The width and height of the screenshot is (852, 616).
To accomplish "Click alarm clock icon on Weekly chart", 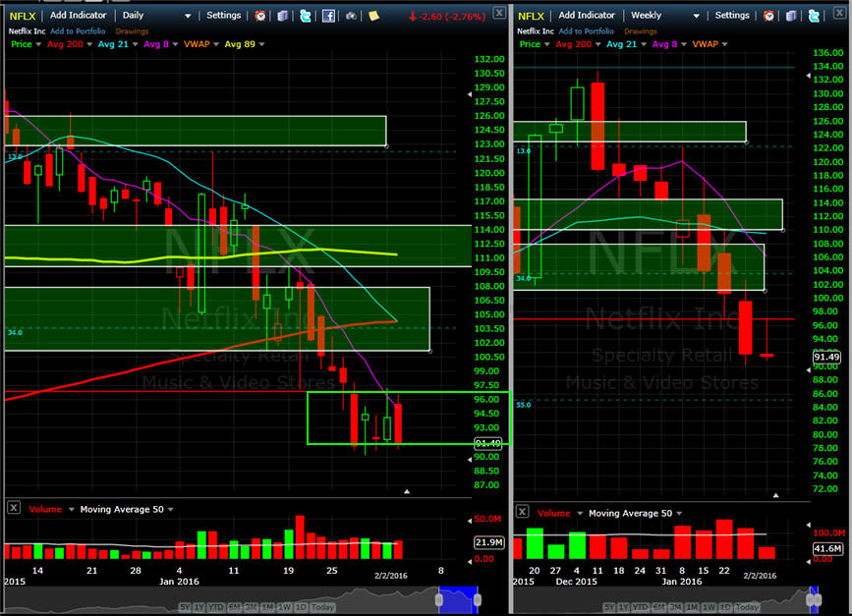I will pyautogui.click(x=769, y=16).
